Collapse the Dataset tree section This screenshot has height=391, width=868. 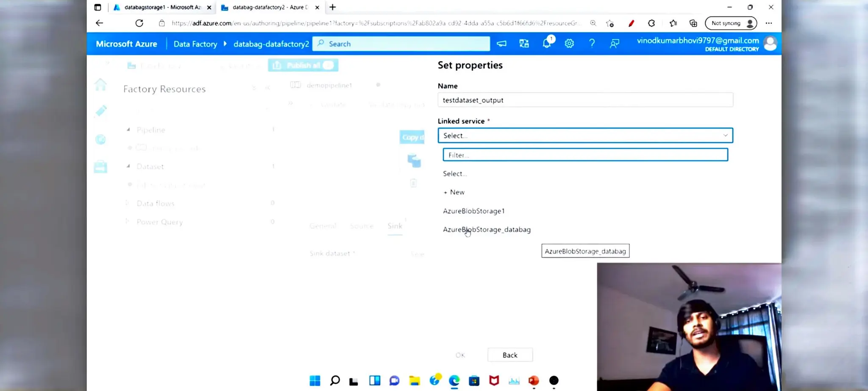click(128, 166)
